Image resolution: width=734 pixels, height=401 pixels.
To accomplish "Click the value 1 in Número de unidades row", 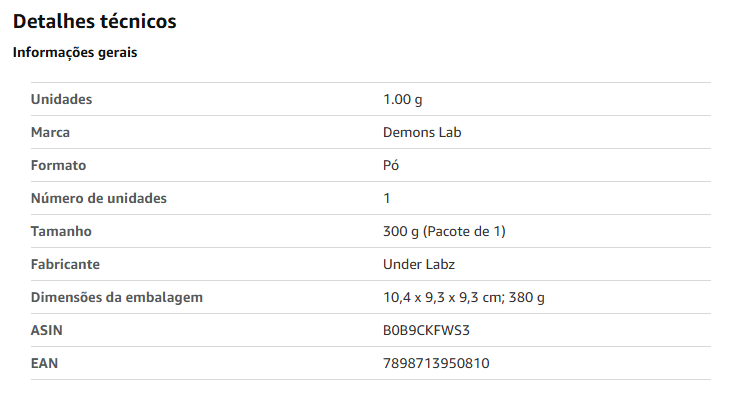I will [x=387, y=198].
